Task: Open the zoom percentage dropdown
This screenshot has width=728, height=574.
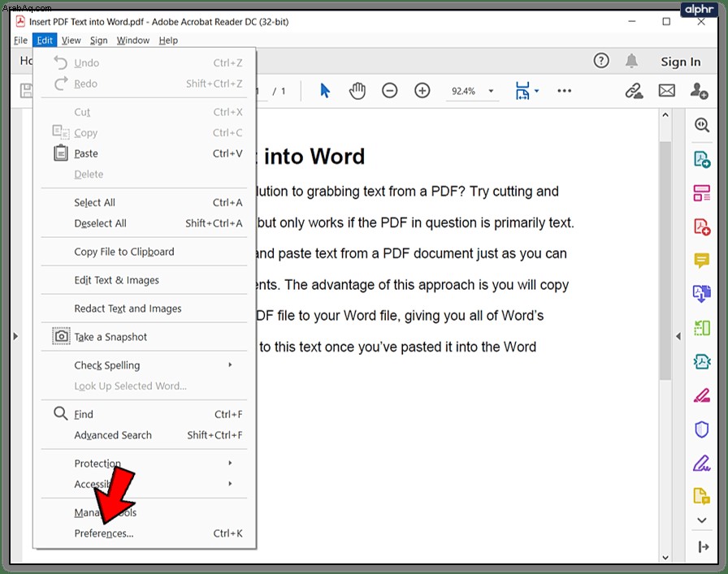Action: click(x=491, y=91)
